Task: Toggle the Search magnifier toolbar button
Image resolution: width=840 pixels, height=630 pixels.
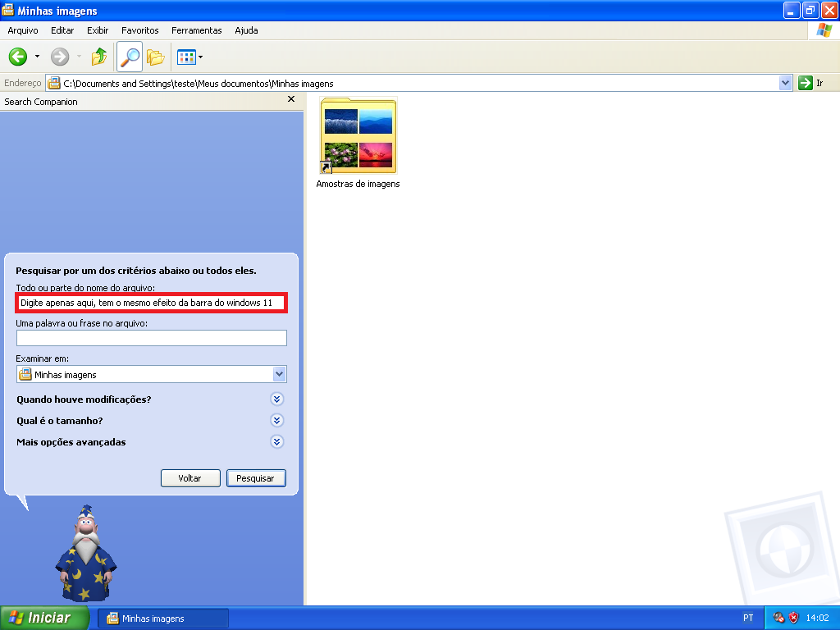Action: pyautogui.click(x=130, y=57)
